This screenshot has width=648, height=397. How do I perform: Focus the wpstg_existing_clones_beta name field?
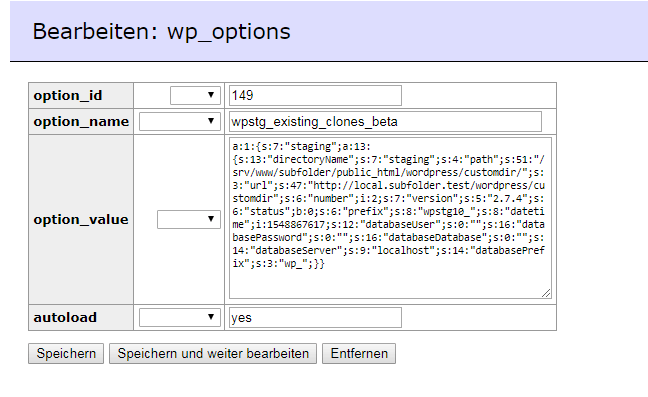[x=385, y=121]
